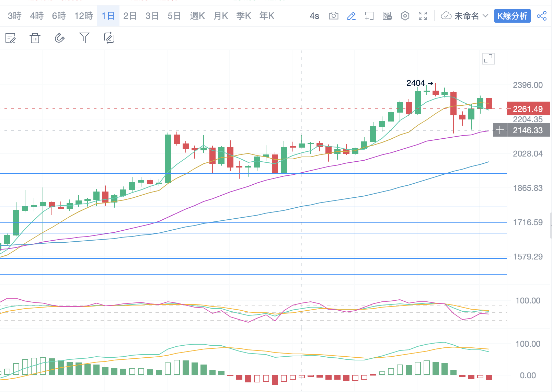Click the 2146.33 crosshair price plus marker

coord(500,130)
